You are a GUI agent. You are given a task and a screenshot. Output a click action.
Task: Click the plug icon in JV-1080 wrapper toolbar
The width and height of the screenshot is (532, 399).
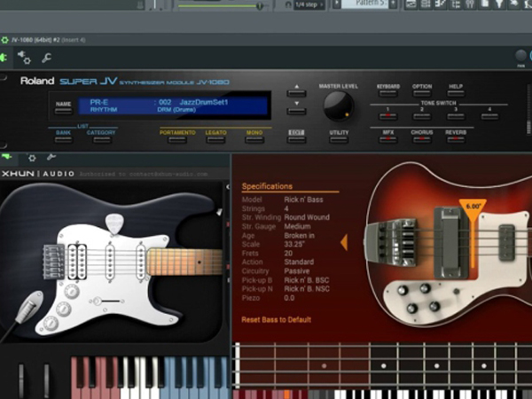[3, 58]
